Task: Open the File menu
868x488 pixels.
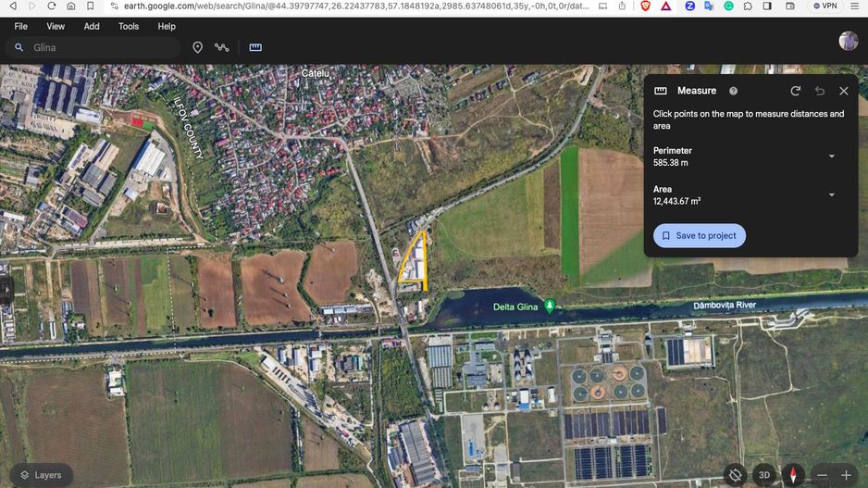Action: tap(21, 26)
